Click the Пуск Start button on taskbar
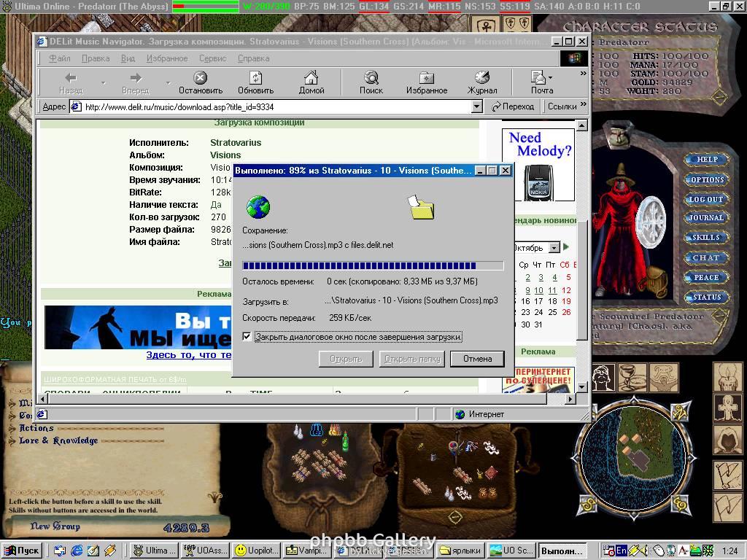This screenshot has height=560, width=747. point(23,551)
